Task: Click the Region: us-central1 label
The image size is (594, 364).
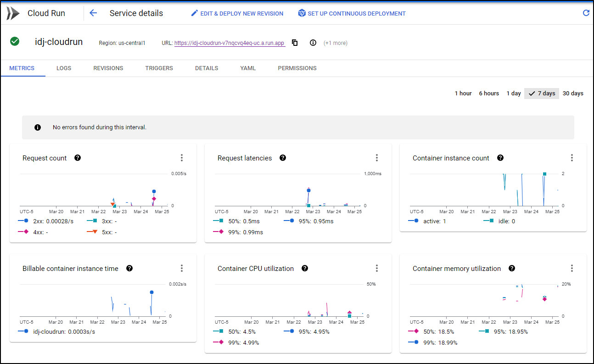Action: tap(122, 43)
